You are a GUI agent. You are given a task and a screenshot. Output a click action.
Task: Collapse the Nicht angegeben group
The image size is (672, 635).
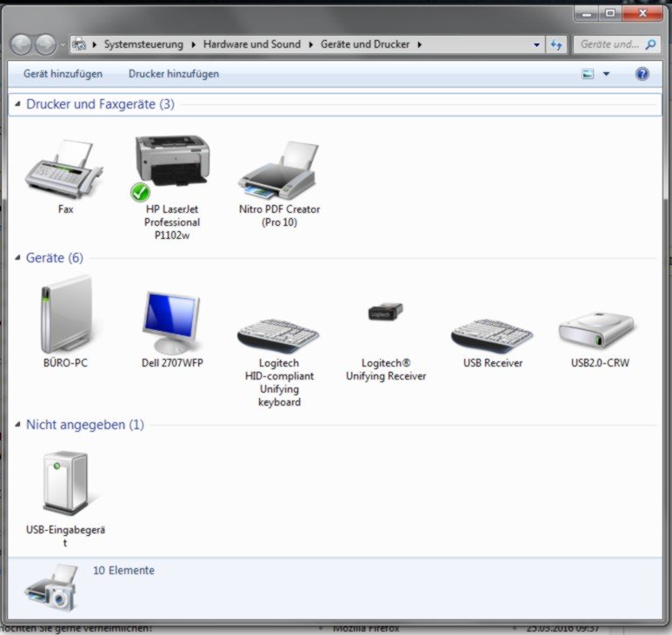(x=17, y=425)
